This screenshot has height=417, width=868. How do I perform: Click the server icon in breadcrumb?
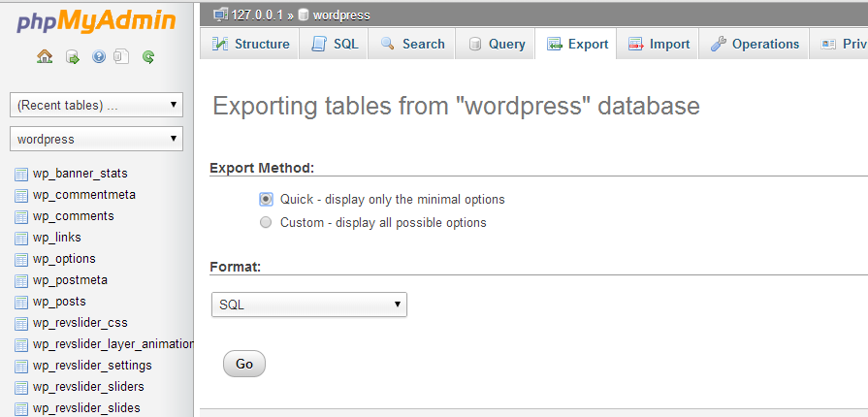(x=221, y=15)
